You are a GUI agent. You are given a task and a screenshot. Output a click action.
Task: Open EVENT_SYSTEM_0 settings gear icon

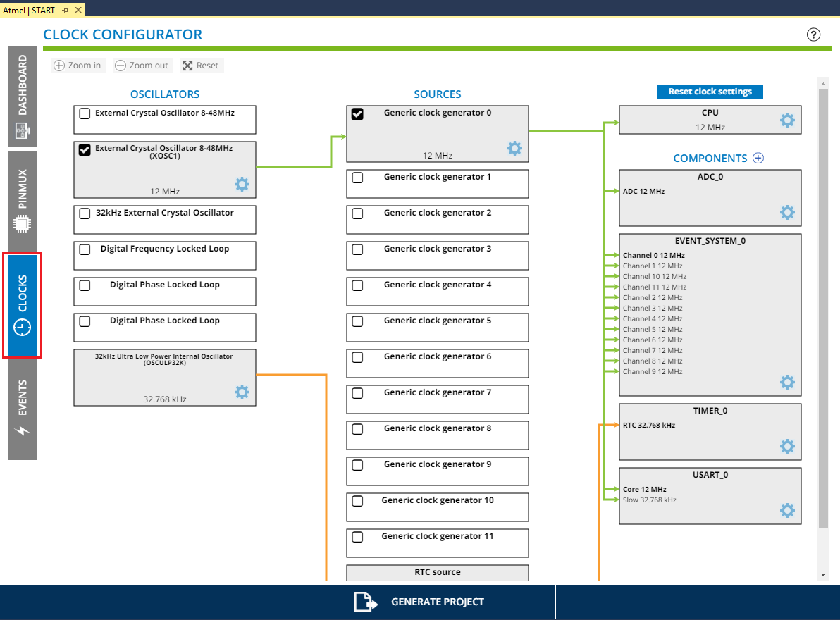[787, 382]
